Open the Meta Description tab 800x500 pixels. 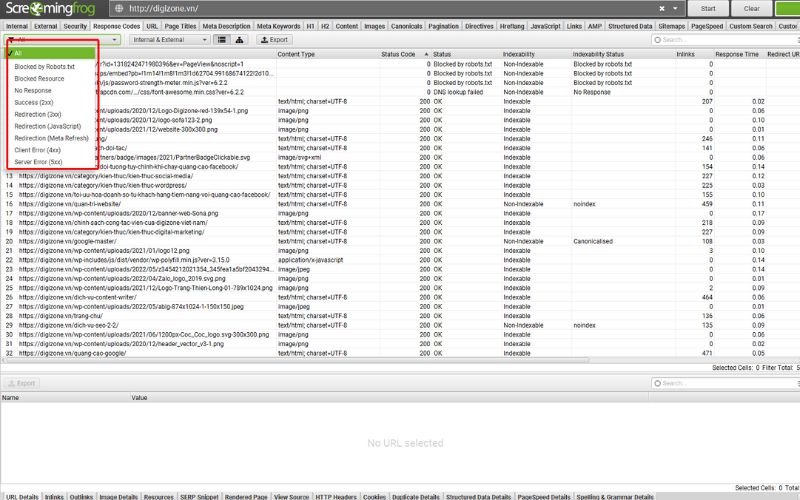[x=227, y=26]
